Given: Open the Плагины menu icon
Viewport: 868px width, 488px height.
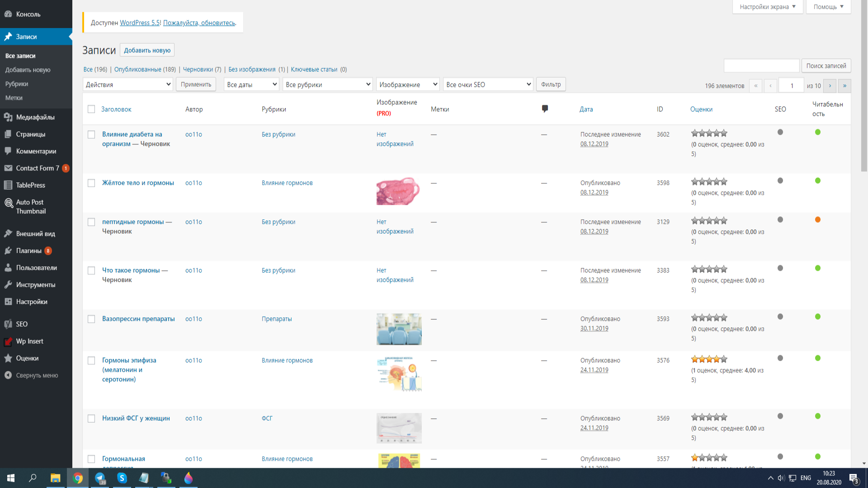Looking at the screenshot, I should tap(8, 251).
